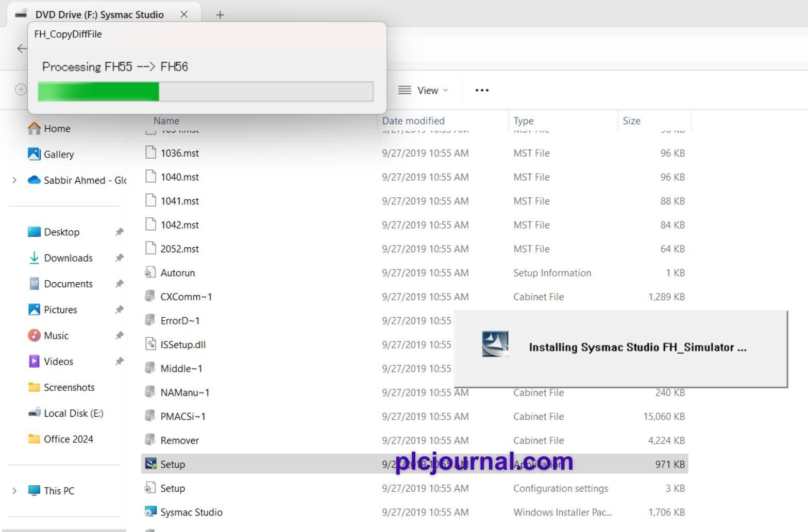
Task: Click the PMACSi~1 cabinet icon
Action: (x=150, y=416)
